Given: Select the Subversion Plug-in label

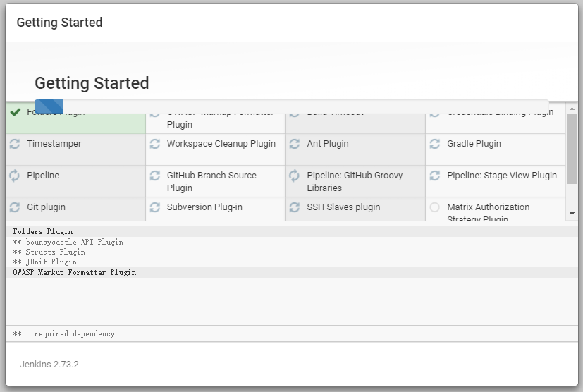Looking at the screenshot, I should [x=204, y=207].
